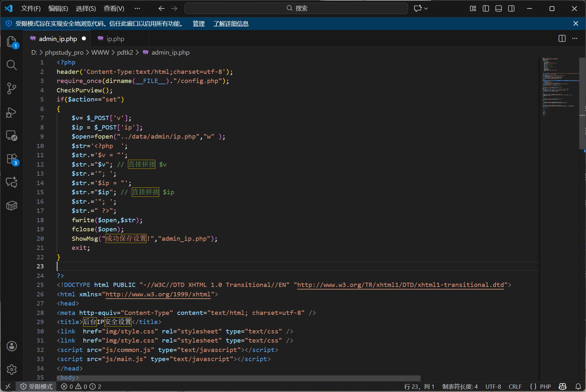This screenshot has width=586, height=392.
Task: Expand the hidden menu items ellipsis
Action: 137,8
